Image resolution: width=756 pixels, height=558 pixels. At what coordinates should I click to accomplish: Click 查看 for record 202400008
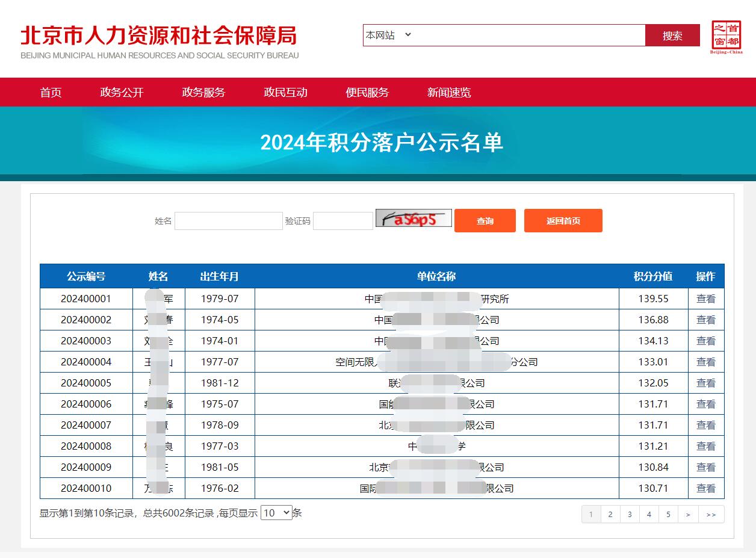coord(706,446)
